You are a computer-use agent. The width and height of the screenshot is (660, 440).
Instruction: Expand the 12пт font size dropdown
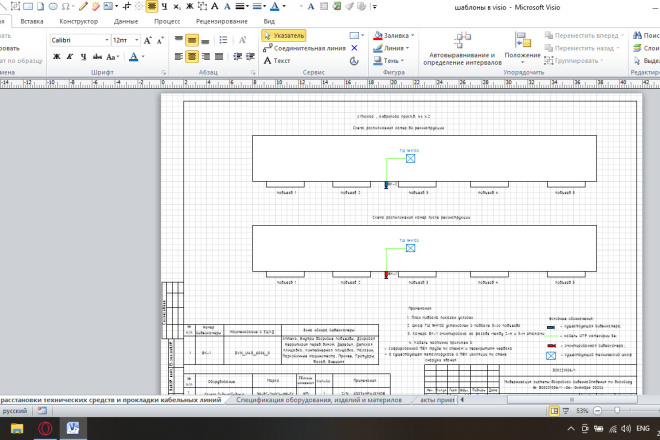pyautogui.click(x=125, y=40)
